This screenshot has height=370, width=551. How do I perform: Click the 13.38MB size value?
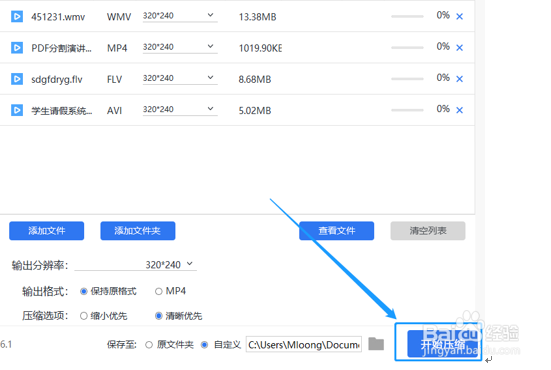258,17
